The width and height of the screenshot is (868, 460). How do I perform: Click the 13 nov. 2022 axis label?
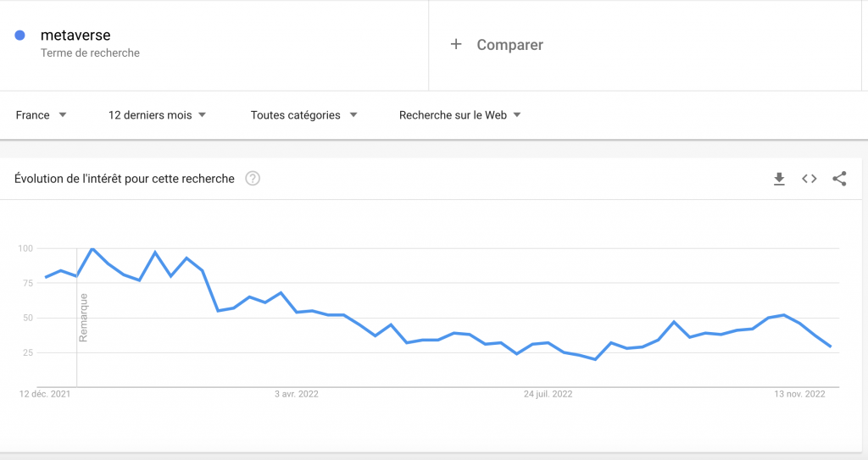(800, 394)
